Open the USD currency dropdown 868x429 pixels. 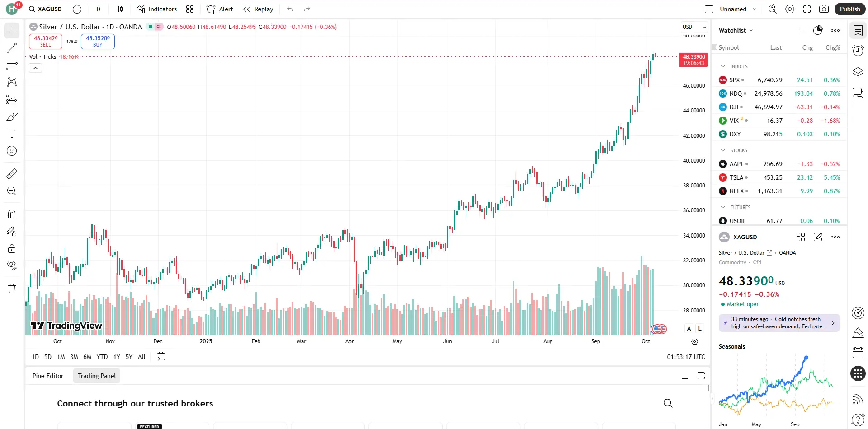pyautogui.click(x=694, y=27)
